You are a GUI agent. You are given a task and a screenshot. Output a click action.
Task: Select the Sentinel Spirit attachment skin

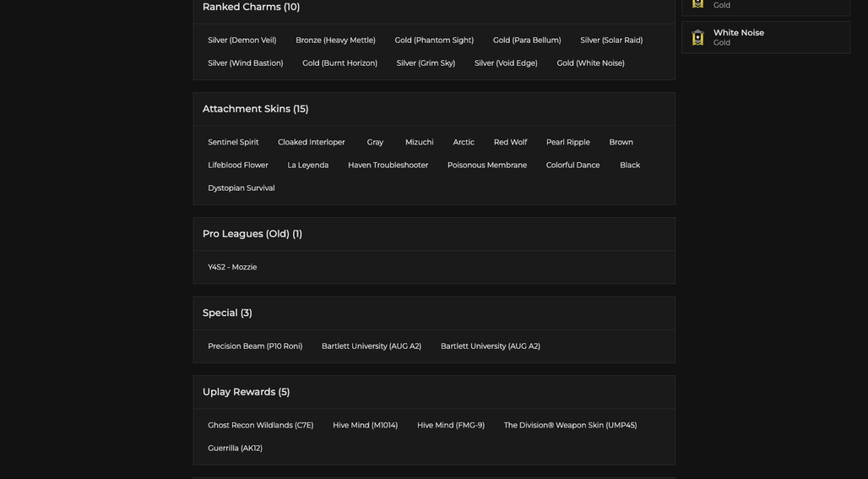point(233,142)
